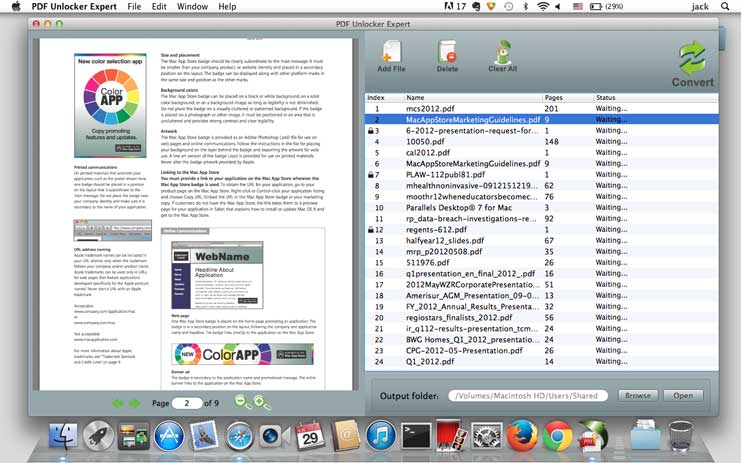Select the Q1_2012.pdf row
The image size is (741, 463).
(x=542, y=361)
